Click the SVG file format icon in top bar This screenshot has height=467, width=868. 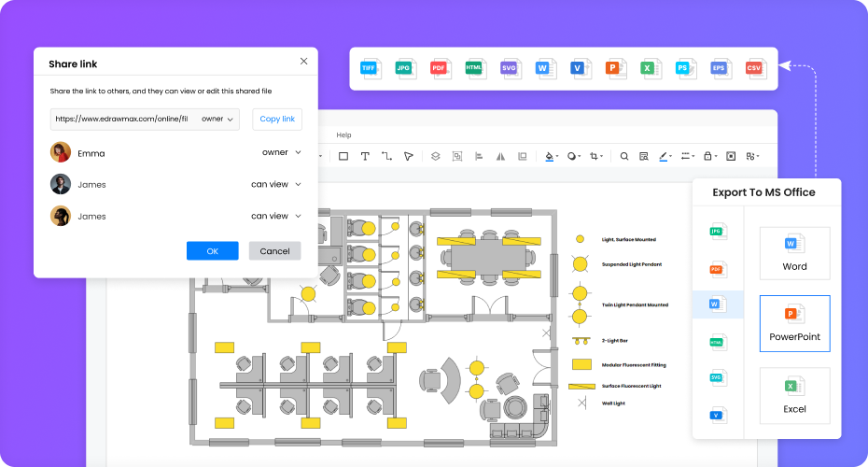pyautogui.click(x=510, y=68)
